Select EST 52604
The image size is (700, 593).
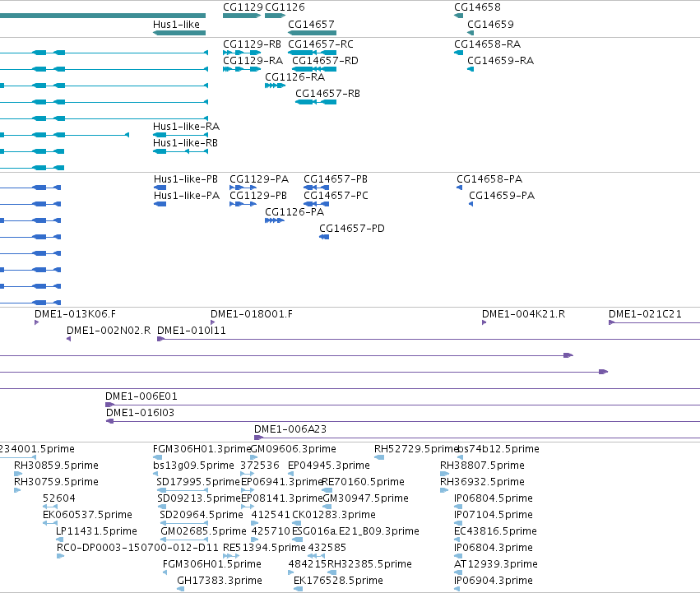pos(59,498)
